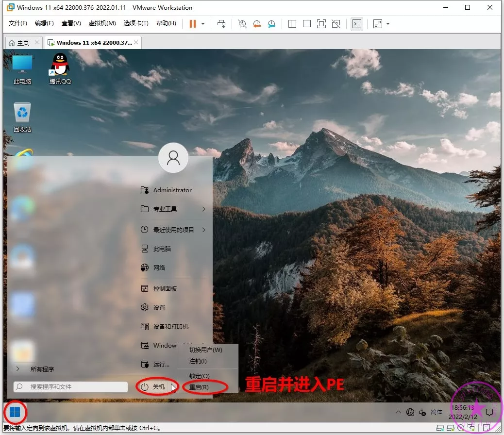This screenshot has width=504, height=435.
Task: Click the VMware pause virtual machine icon
Action: click(x=193, y=24)
